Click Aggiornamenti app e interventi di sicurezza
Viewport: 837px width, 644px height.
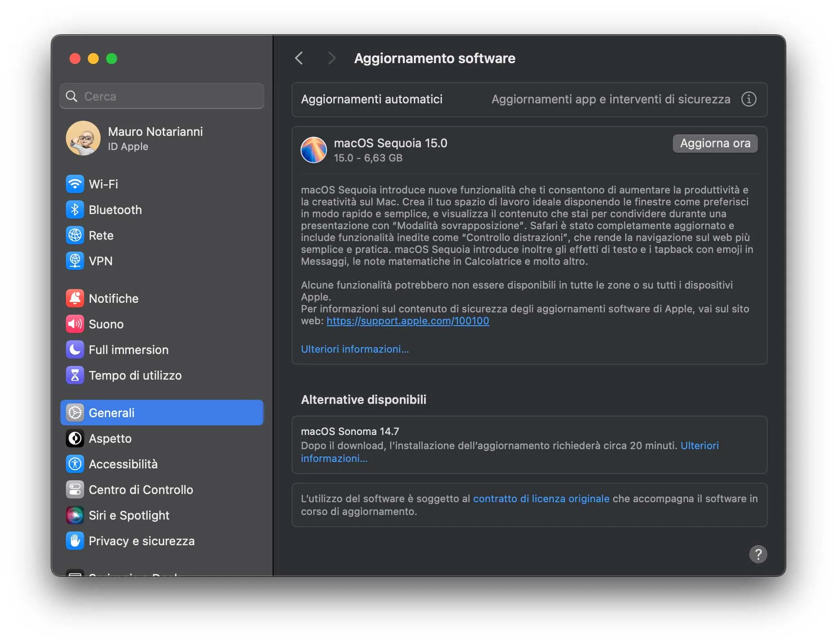611,99
